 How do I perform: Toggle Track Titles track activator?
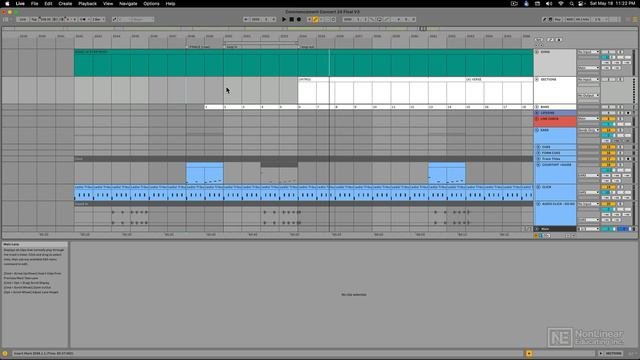(608, 159)
